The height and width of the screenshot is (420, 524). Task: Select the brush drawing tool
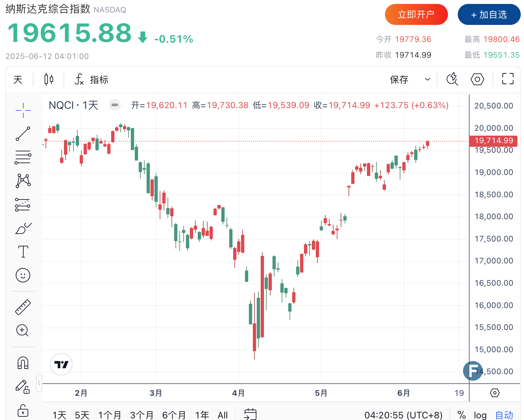coord(23,228)
